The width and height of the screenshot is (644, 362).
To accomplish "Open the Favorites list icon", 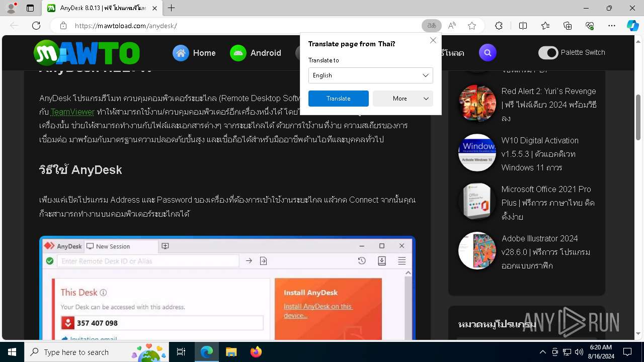I will tap(545, 26).
